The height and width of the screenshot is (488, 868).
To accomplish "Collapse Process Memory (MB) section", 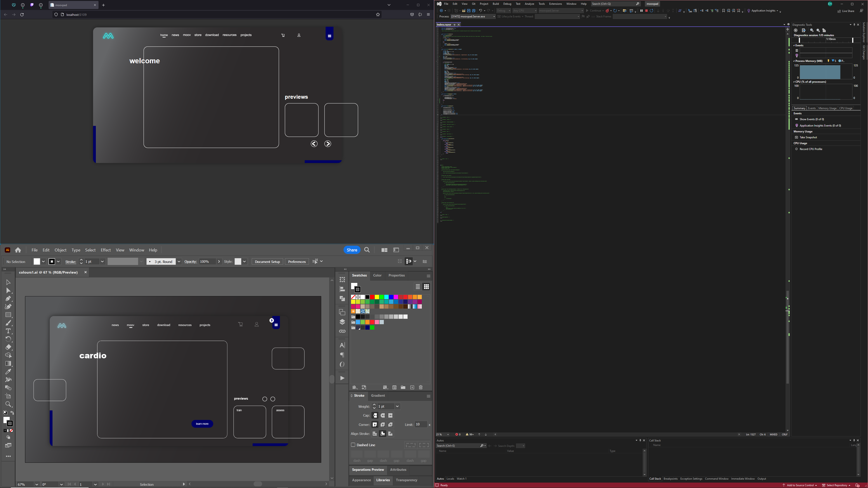I will tap(794, 61).
